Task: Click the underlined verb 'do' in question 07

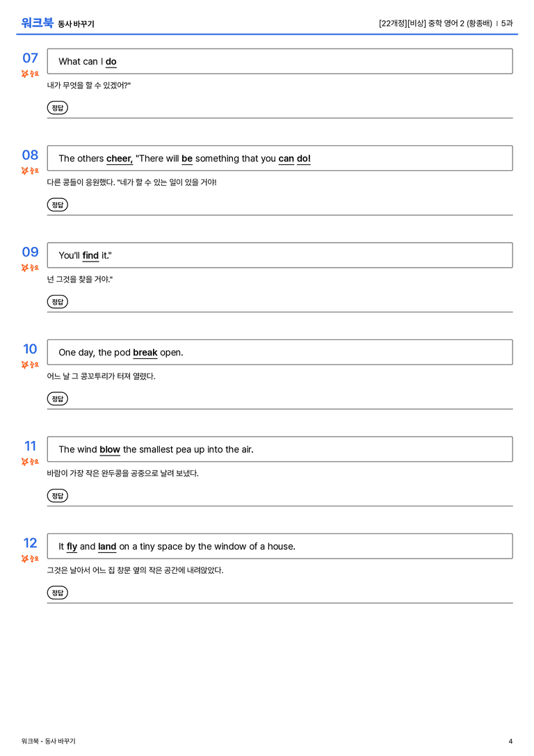Action: [x=111, y=62]
